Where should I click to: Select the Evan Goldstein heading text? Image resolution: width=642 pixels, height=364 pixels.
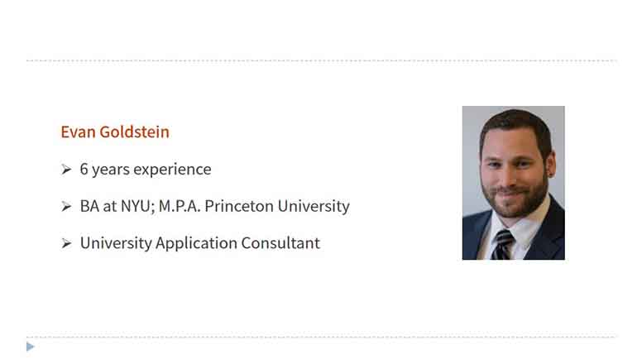pos(115,132)
